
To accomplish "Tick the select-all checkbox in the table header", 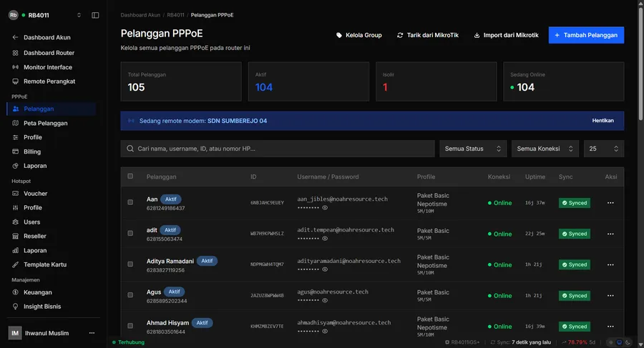I will point(130,176).
